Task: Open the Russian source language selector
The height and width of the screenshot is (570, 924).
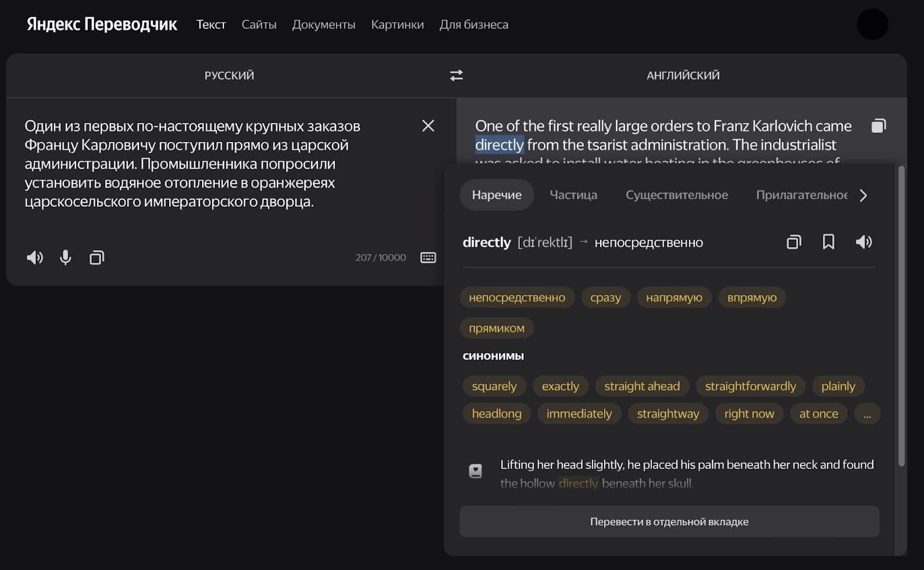Action: click(x=229, y=76)
